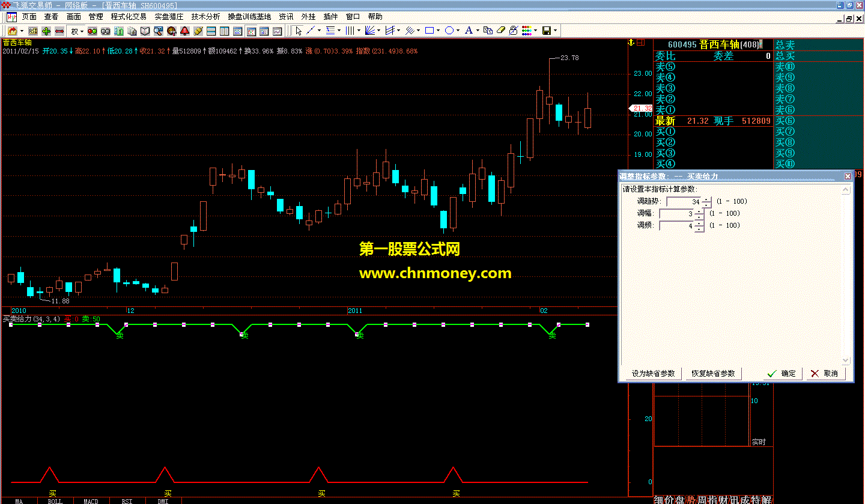Open the 插件 menu

pyautogui.click(x=330, y=17)
